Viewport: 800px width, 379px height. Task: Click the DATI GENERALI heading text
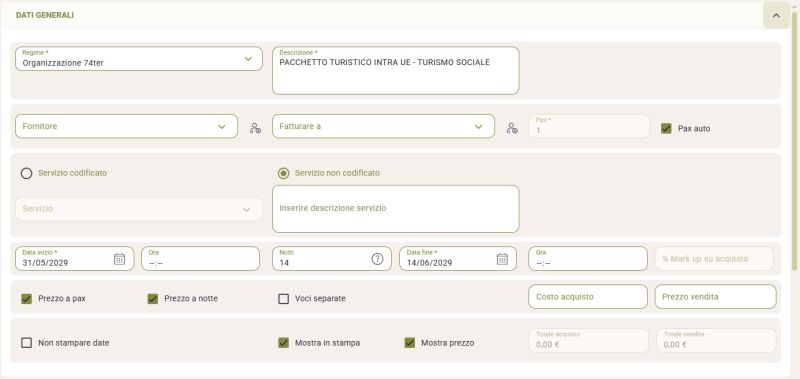click(x=45, y=15)
